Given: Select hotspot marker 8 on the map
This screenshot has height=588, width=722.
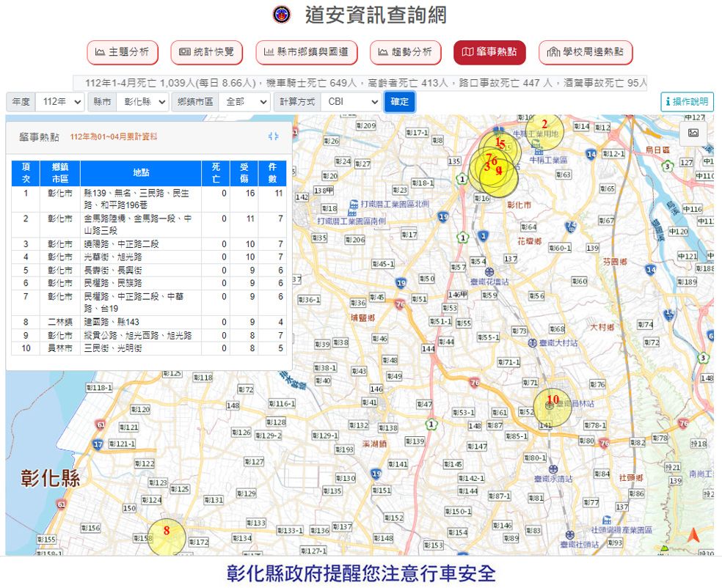Looking at the screenshot, I should 167,530.
